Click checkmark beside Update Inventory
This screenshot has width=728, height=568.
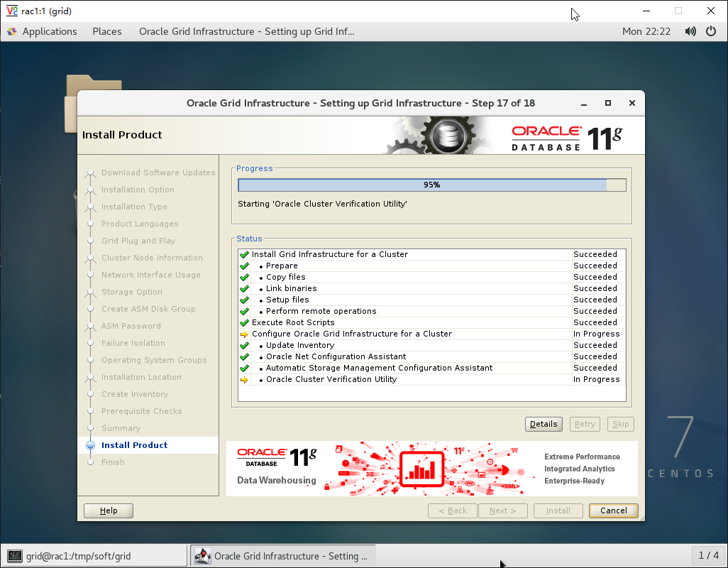244,346
